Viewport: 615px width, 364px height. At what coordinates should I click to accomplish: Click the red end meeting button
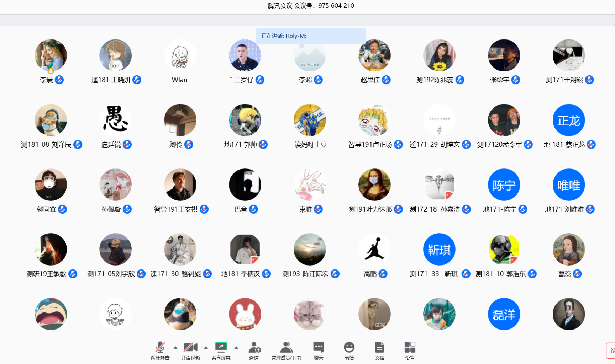click(610, 350)
